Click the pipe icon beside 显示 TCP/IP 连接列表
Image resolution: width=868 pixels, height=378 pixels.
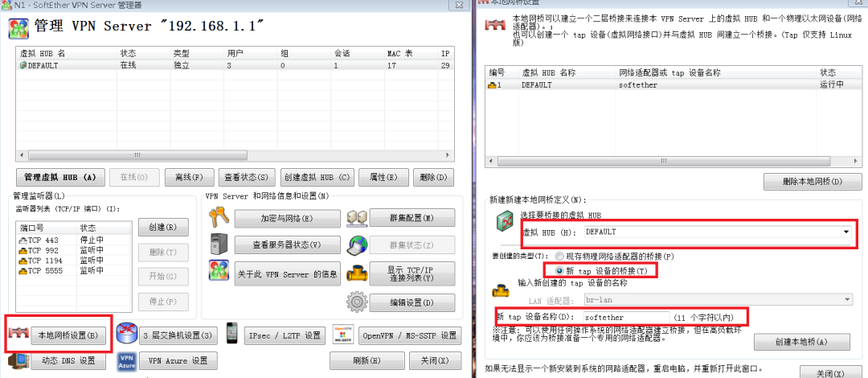(357, 273)
